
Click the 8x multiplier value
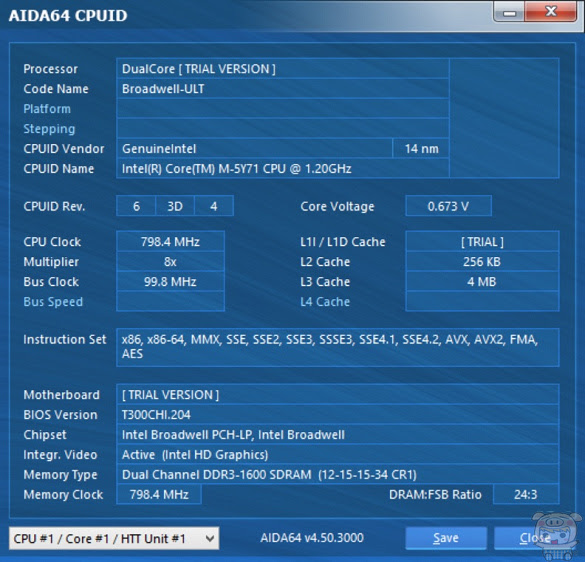click(x=171, y=262)
